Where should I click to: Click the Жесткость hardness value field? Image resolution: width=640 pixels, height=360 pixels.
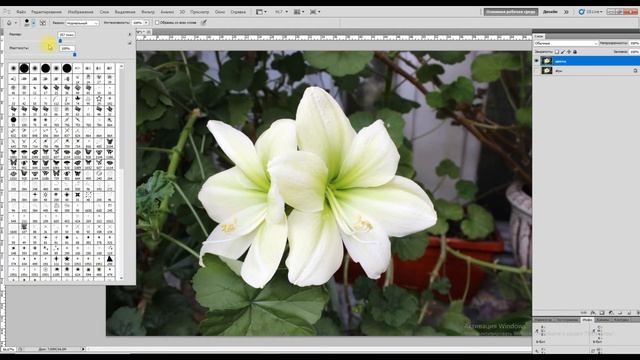(67, 48)
